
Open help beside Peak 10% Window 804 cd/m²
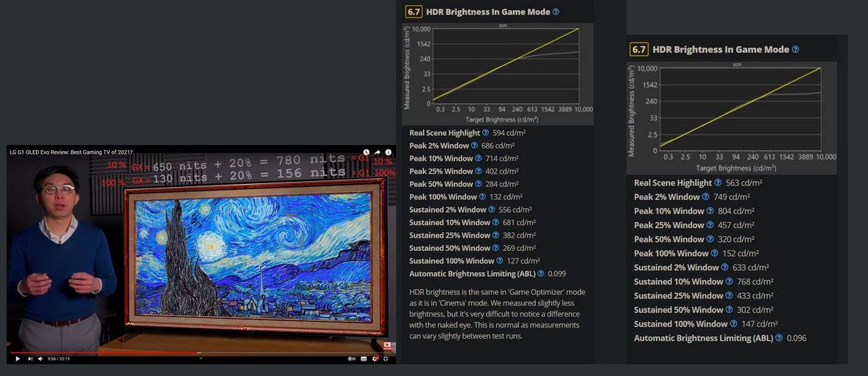tap(710, 210)
